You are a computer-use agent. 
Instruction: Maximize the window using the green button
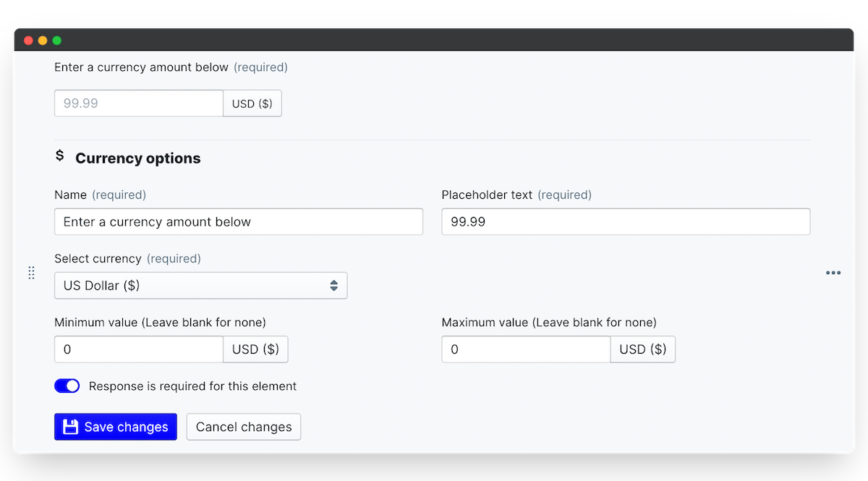[57, 41]
